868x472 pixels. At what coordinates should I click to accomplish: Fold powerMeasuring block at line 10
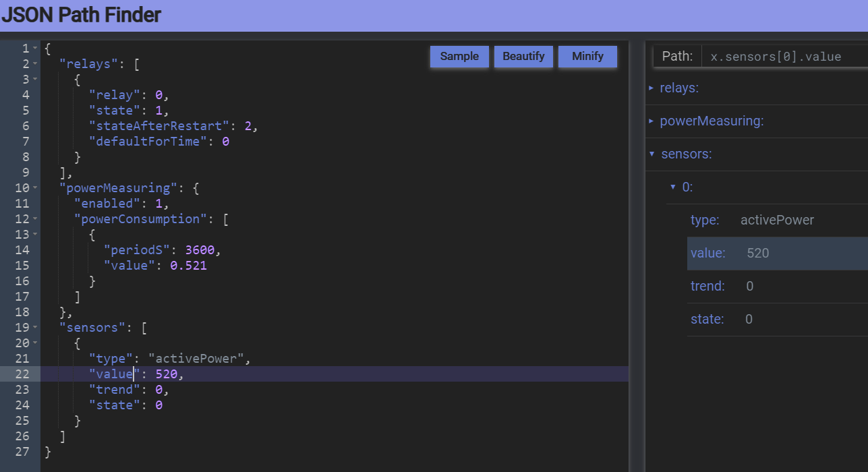point(35,188)
